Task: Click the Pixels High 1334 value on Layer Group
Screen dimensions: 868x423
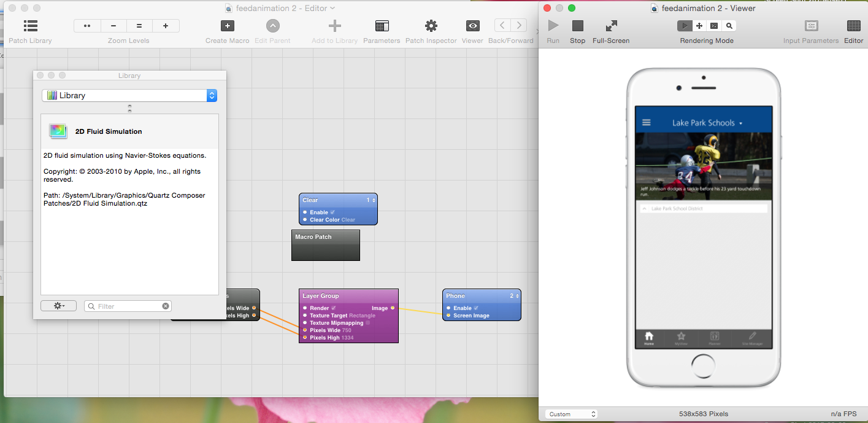Action: pos(347,338)
